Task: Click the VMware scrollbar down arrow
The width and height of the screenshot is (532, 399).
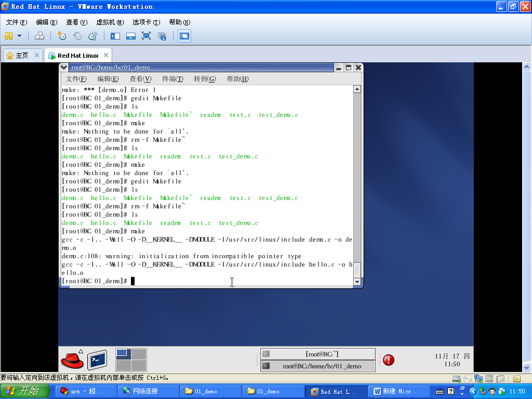Action: (526, 367)
